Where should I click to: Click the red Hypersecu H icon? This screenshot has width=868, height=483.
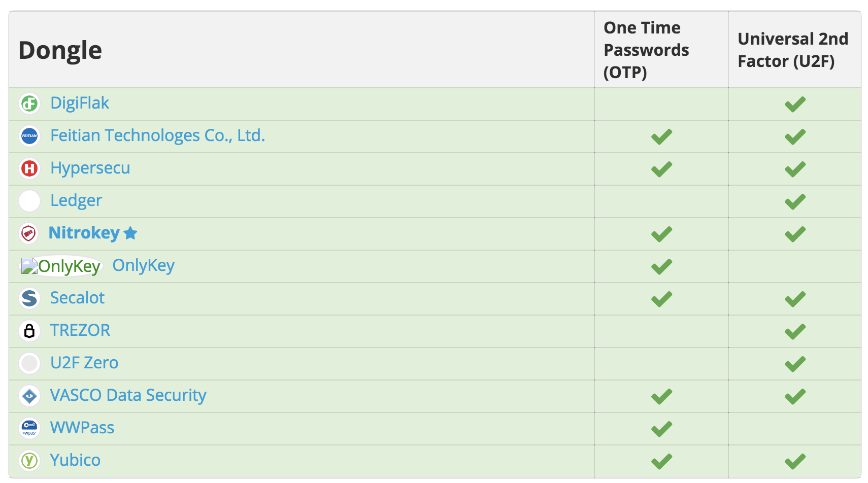pos(29,168)
